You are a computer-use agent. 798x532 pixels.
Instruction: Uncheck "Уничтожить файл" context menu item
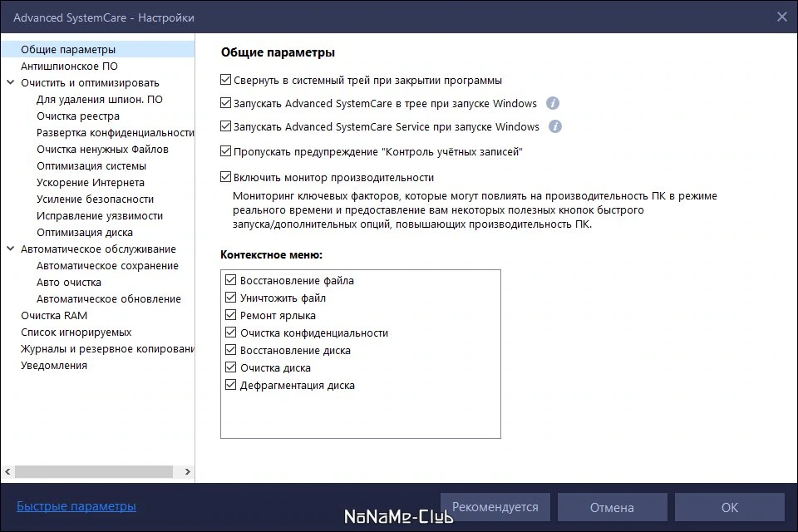[x=230, y=298]
